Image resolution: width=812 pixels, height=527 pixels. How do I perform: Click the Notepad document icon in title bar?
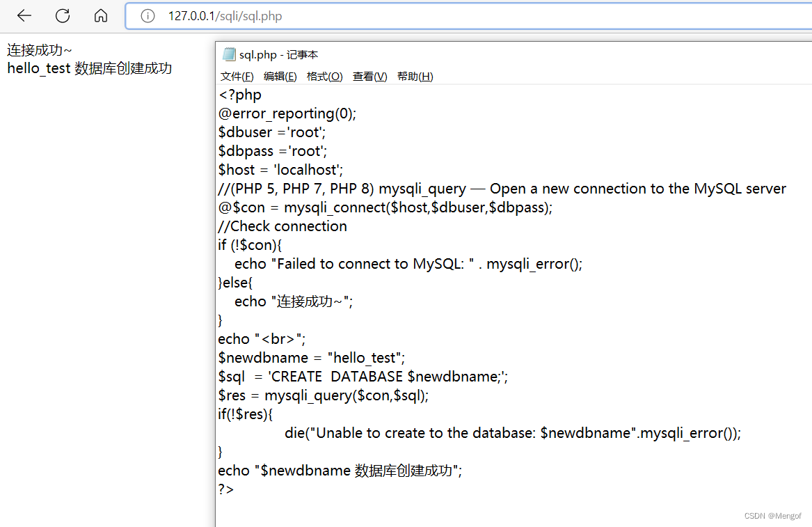point(230,54)
